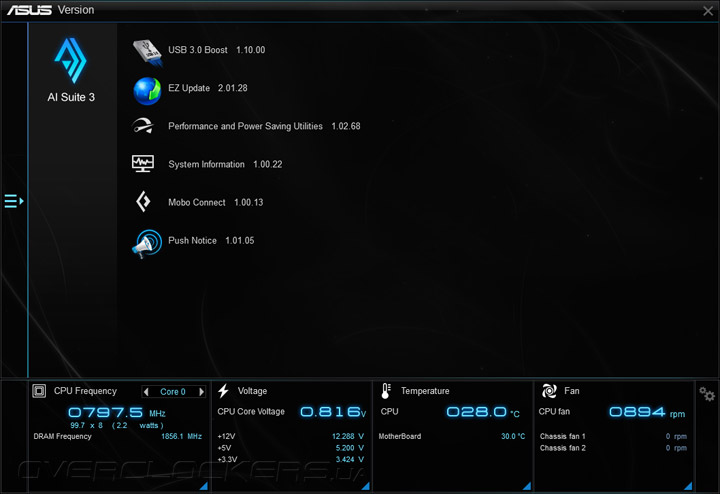Click the Voltage panel title

252,391
